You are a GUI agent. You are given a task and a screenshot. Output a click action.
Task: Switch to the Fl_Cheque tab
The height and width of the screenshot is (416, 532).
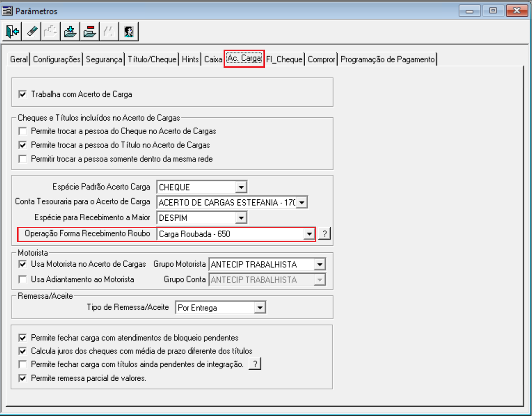284,59
